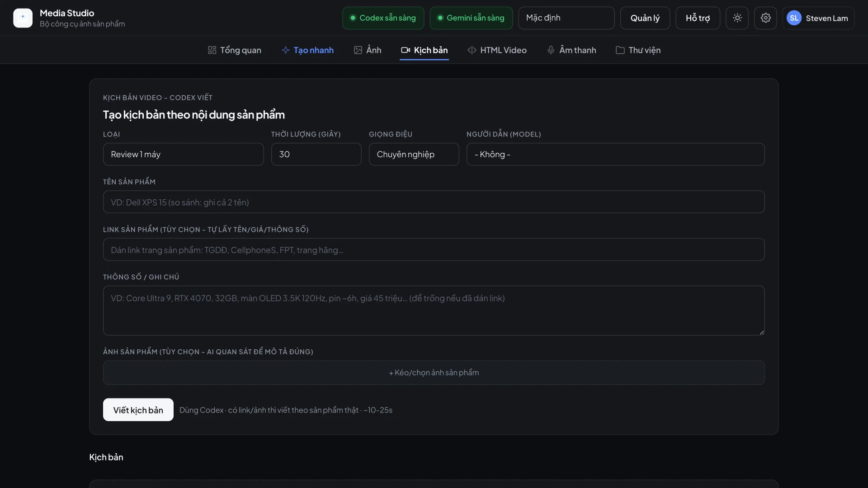Viewport: 868px width, 488px height.
Task: Click the Thư viện folder icon
Action: (620, 50)
